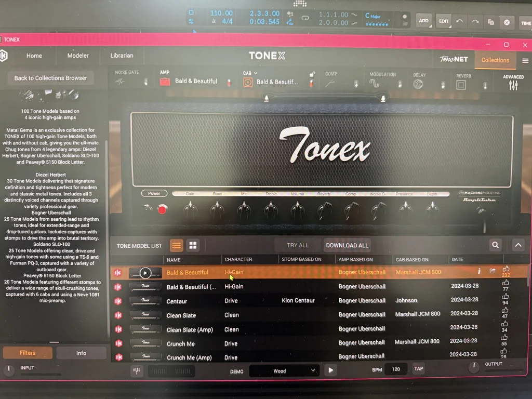Viewport: 532px width, 399px height.
Task: Open the ToneNET tab
Action: 453,59
